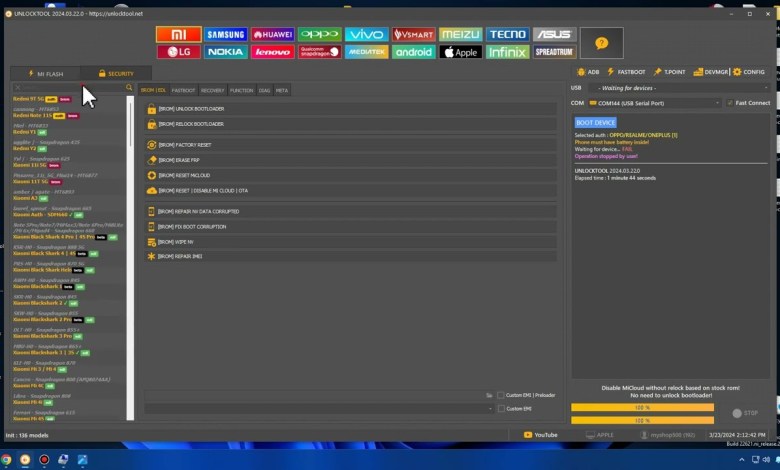This screenshot has height=470, width=780.
Task: Choose the Apple brand logo
Action: coord(460,52)
